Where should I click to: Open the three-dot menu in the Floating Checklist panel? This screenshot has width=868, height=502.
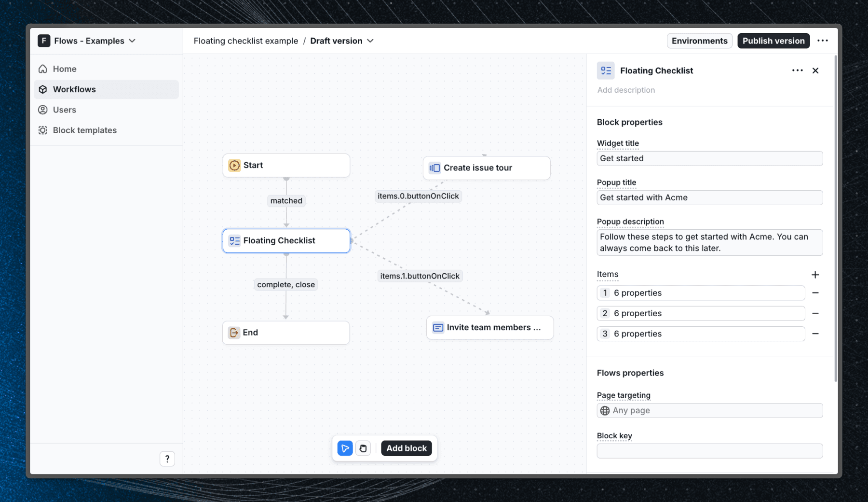pyautogui.click(x=797, y=70)
